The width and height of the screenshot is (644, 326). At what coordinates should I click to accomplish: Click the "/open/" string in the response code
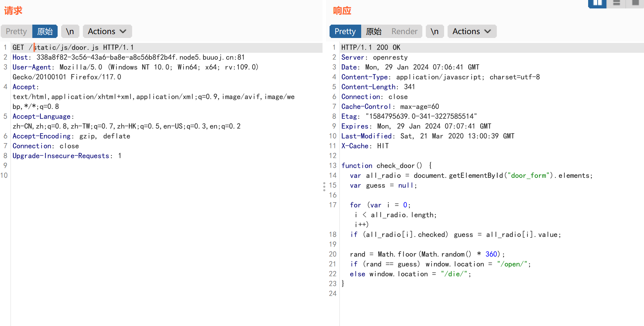tap(512, 264)
